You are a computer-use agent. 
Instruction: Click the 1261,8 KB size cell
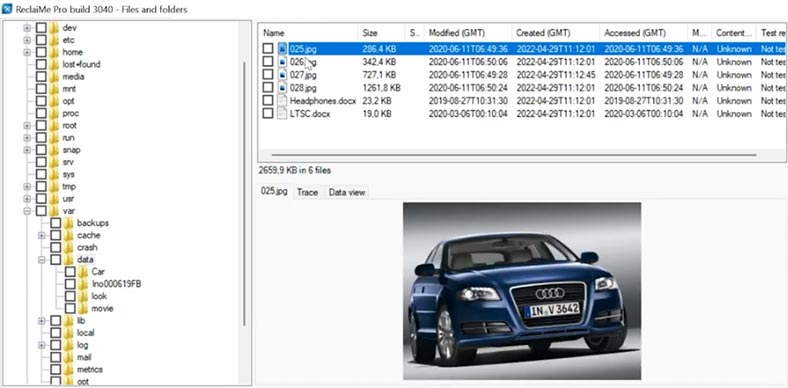[x=381, y=88]
